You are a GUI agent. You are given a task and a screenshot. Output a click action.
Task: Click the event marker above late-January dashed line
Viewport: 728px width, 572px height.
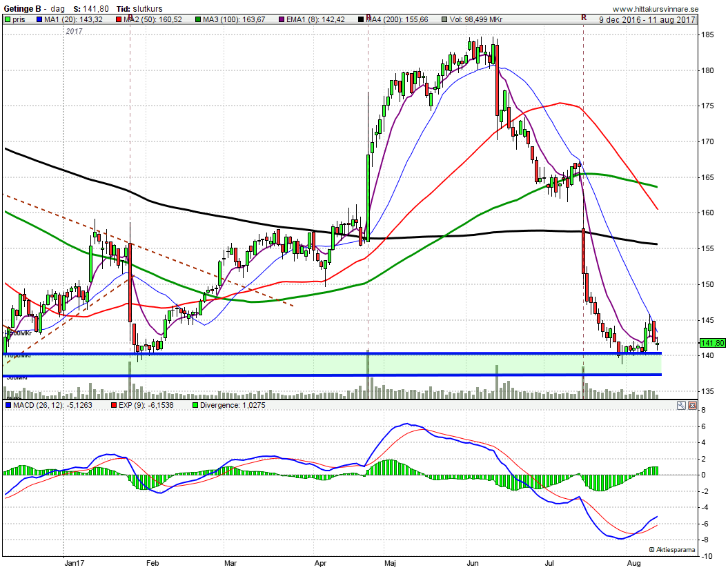130,17
